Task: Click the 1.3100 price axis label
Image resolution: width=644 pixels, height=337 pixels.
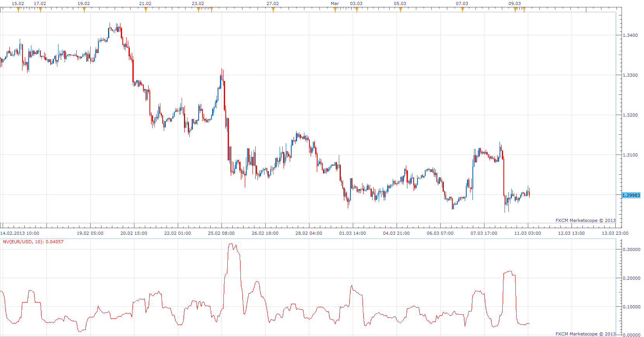Action: pos(630,155)
